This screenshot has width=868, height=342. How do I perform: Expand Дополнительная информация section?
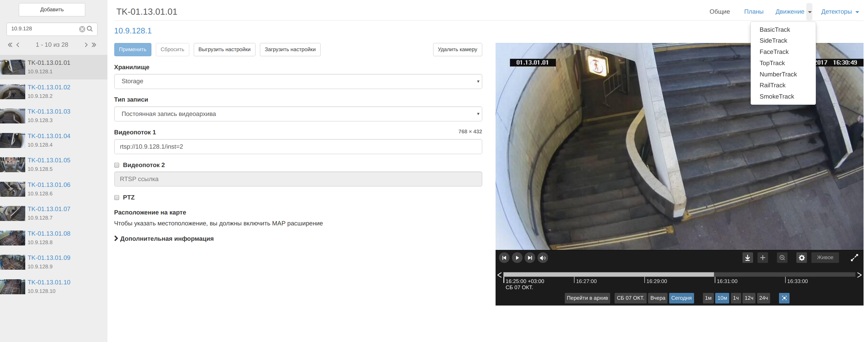tap(164, 239)
